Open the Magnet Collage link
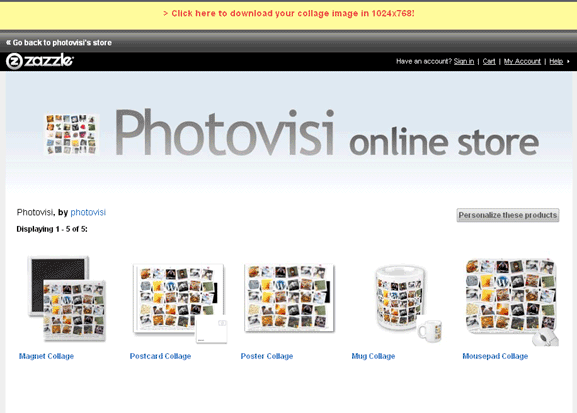This screenshot has height=413, width=577. tap(46, 356)
